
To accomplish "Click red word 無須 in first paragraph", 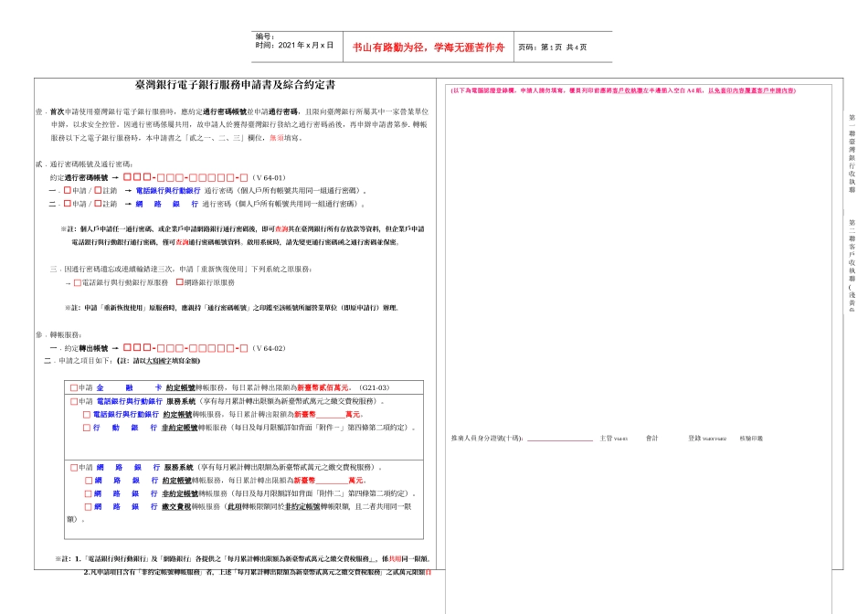I will click(x=276, y=138).
